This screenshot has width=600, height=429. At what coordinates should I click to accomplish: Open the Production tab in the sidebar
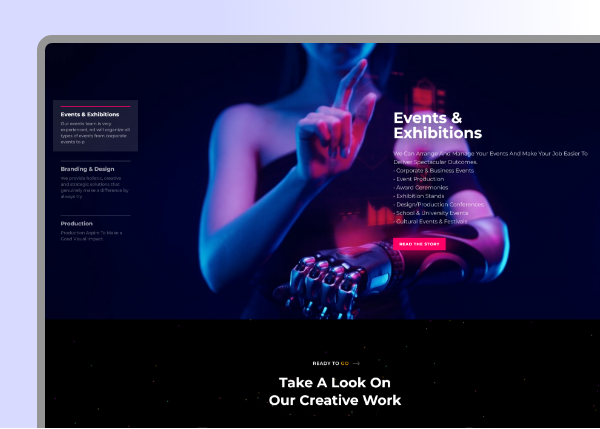77,224
